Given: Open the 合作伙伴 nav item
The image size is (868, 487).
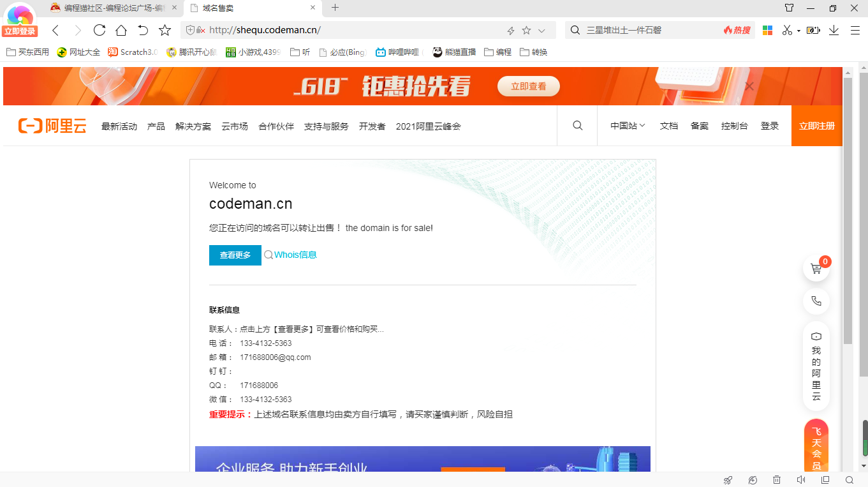Looking at the screenshot, I should coord(276,126).
